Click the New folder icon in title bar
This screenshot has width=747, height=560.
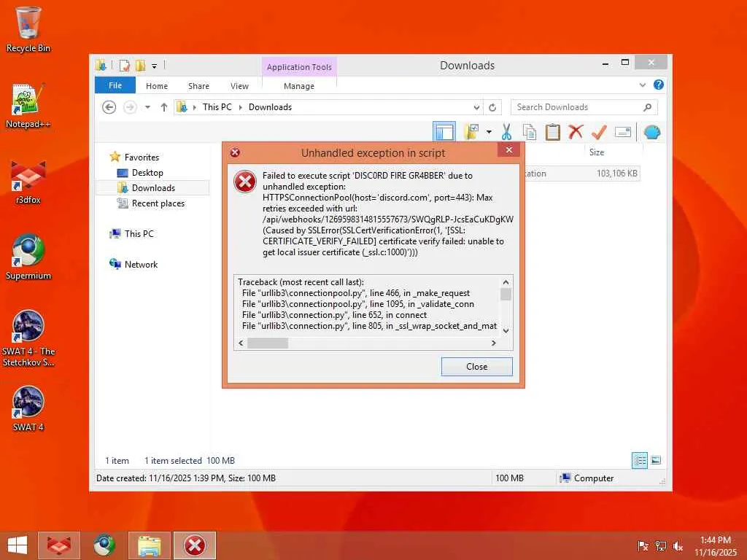pyautogui.click(x=141, y=65)
